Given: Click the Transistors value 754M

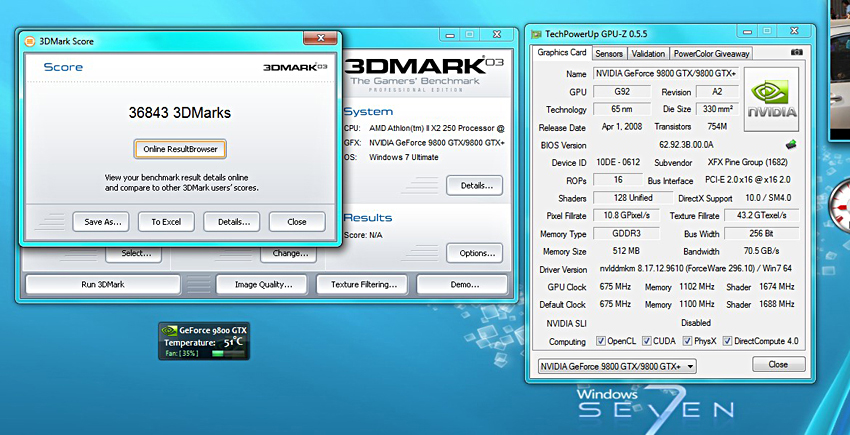Looking at the screenshot, I should [x=716, y=126].
